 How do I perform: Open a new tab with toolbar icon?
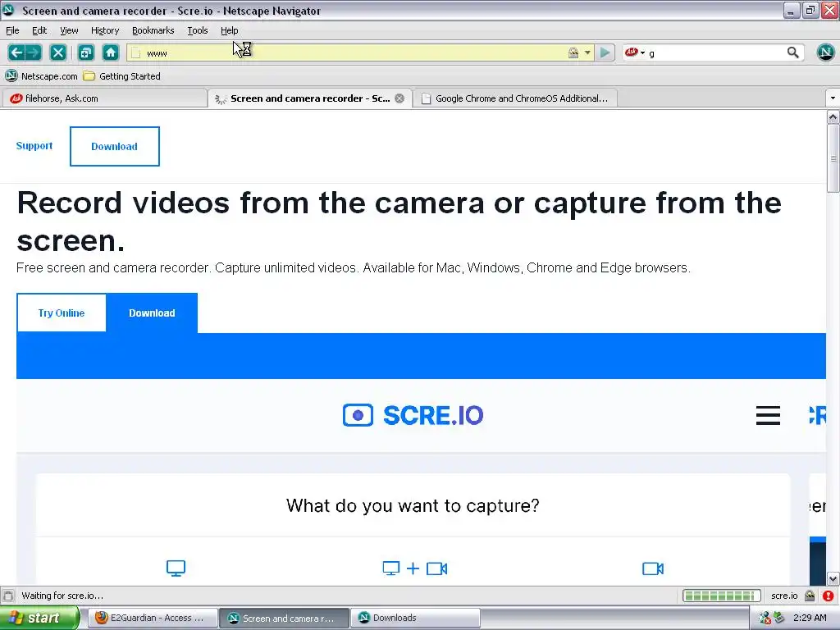pyautogui.click(x=85, y=52)
